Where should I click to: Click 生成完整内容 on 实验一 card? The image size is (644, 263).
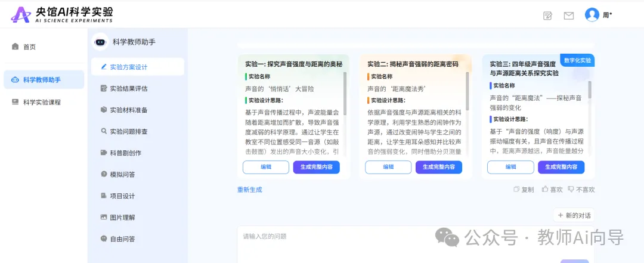tap(316, 167)
